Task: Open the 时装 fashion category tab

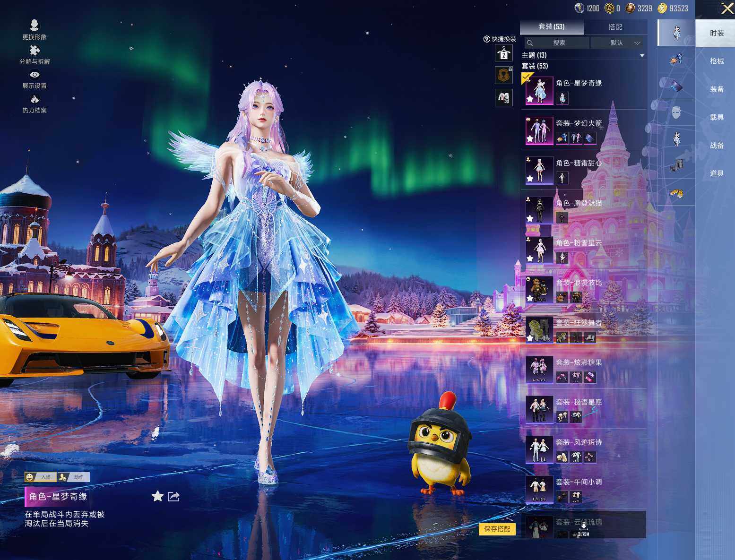Action: pos(716,33)
